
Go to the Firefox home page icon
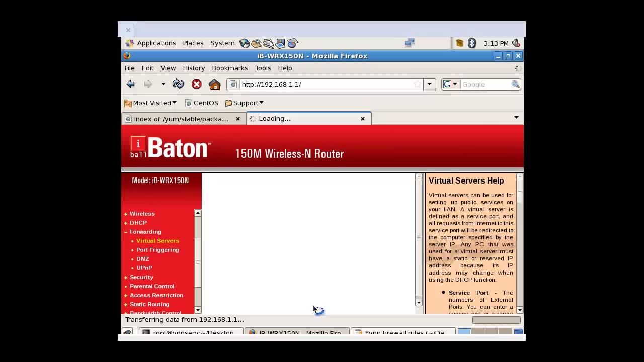coord(215,84)
